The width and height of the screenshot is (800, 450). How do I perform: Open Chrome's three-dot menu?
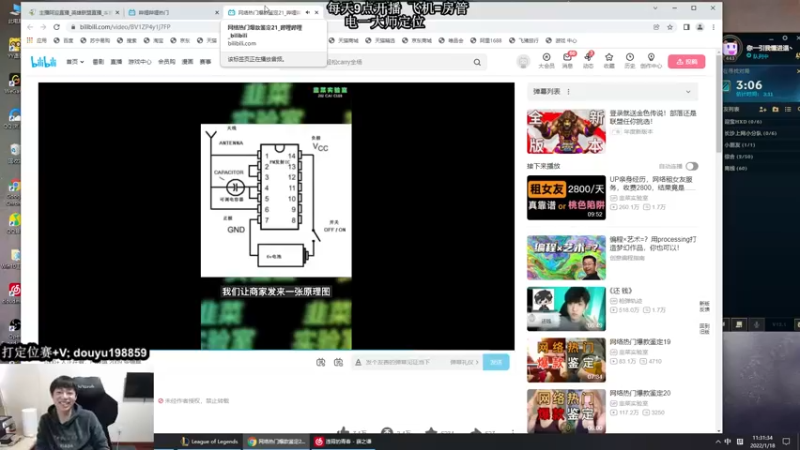(x=713, y=27)
